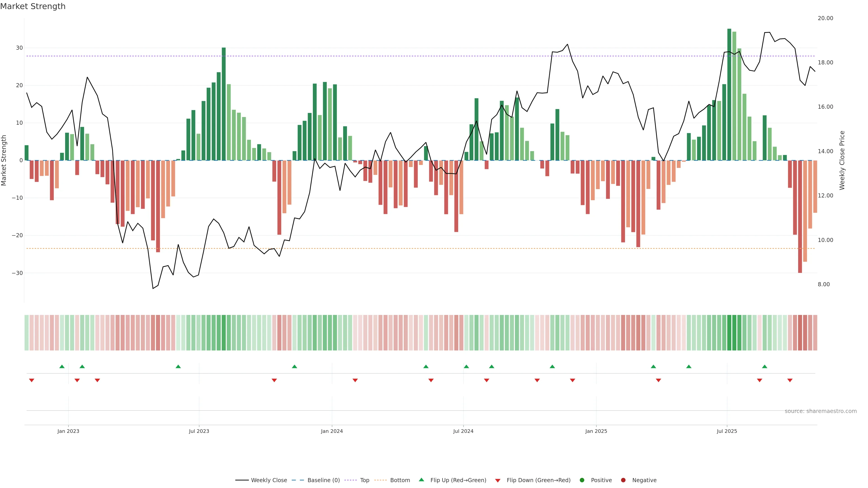Click the rightmost green Flip Up triangle marker
The image size is (868, 488).
(764, 366)
